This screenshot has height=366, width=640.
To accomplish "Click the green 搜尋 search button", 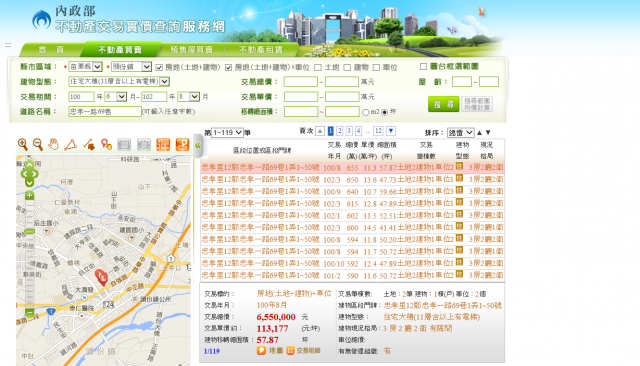I will pos(444,104).
